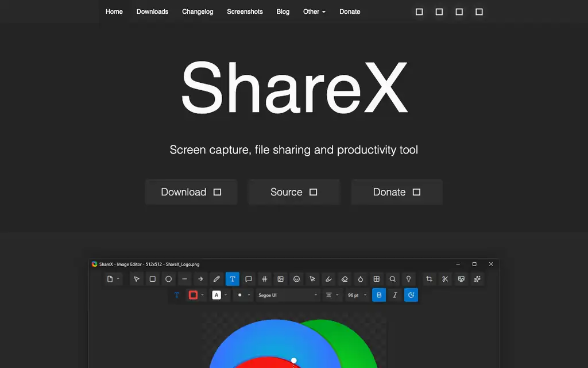The width and height of the screenshot is (588, 368).
Task: Toggle Italic text formatting
Action: coord(395,295)
